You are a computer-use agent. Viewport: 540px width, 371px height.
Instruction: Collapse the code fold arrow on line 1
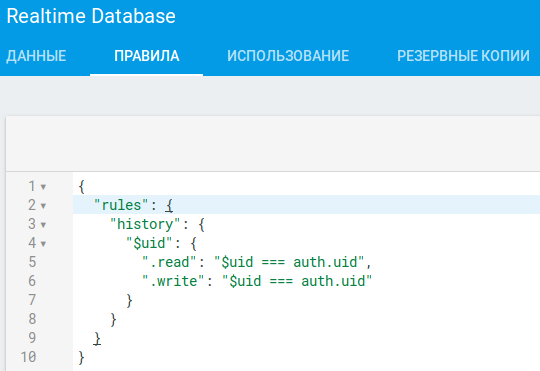click(43, 187)
